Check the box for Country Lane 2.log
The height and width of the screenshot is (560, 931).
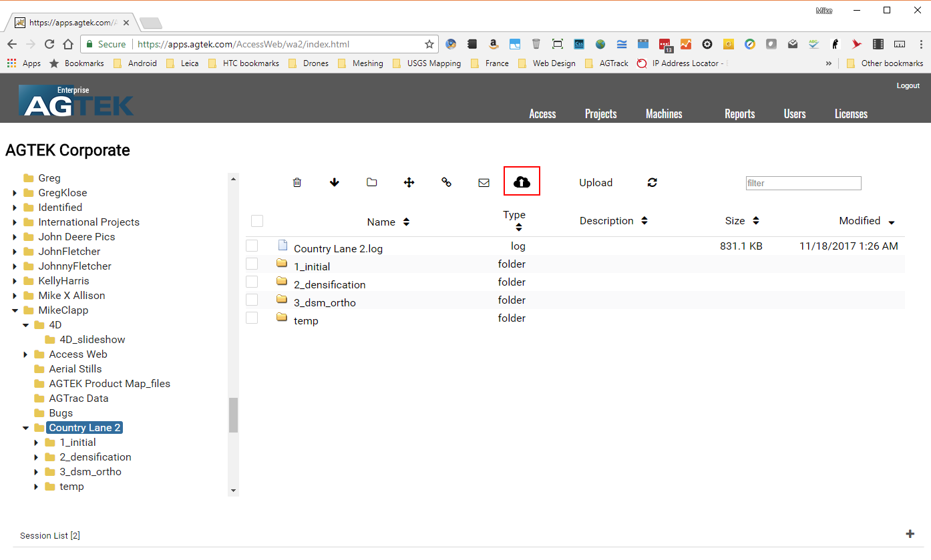coord(252,246)
